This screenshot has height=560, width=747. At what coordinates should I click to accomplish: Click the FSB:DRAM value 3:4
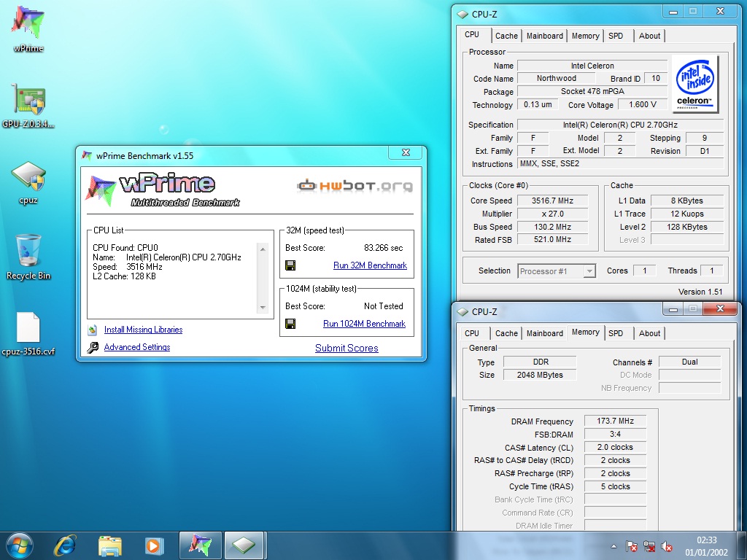coord(615,434)
